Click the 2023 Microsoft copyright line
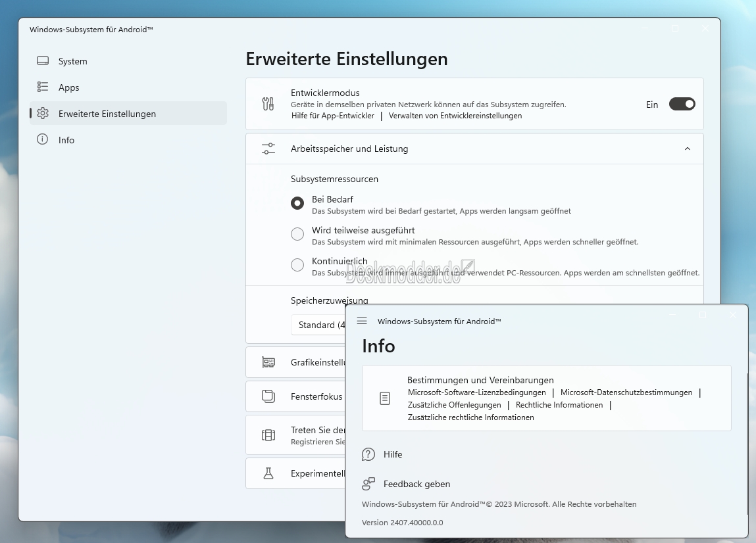 (x=499, y=504)
